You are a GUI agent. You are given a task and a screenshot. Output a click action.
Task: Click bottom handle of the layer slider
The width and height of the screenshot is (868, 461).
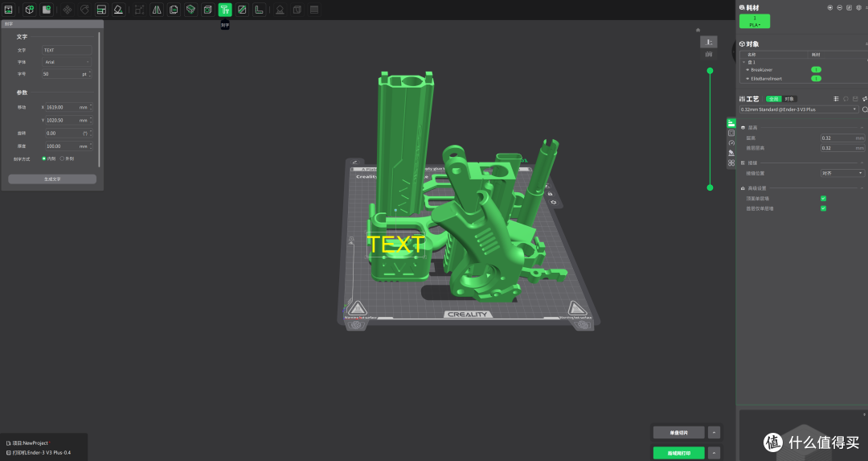[710, 187]
